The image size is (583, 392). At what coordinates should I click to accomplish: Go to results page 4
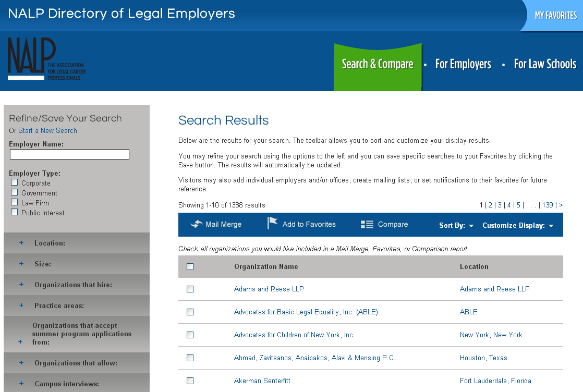pyautogui.click(x=509, y=205)
